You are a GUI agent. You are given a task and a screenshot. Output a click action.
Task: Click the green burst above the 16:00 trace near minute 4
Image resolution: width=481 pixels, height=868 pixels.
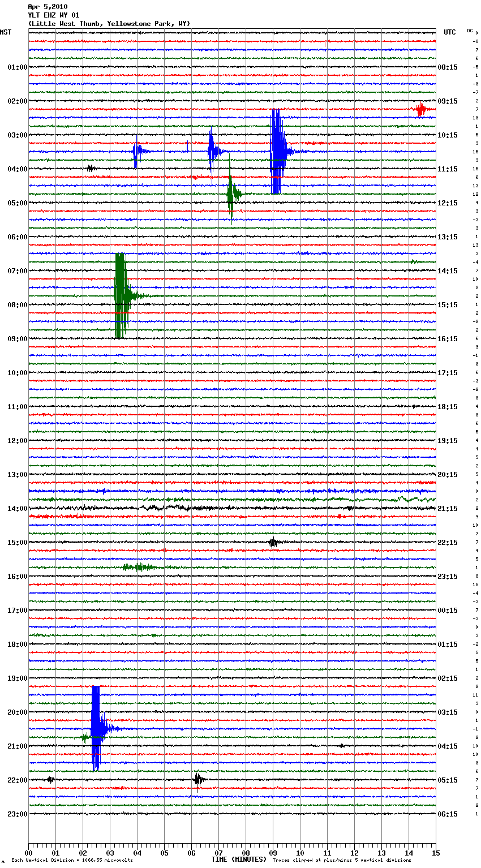click(x=139, y=567)
